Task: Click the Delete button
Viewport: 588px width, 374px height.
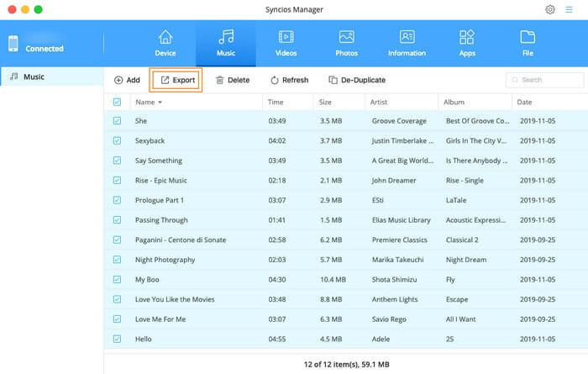Action: coord(233,80)
